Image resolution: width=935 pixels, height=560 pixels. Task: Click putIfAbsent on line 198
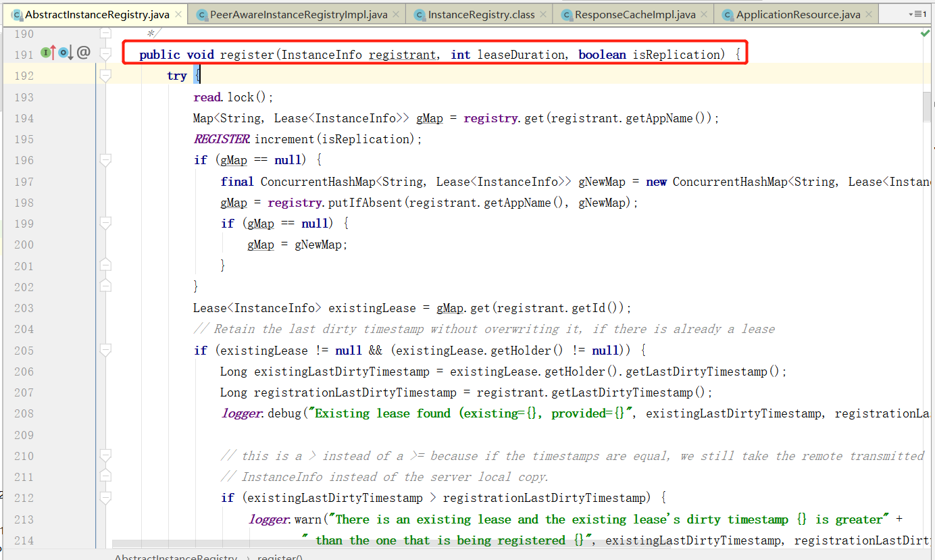pos(365,203)
